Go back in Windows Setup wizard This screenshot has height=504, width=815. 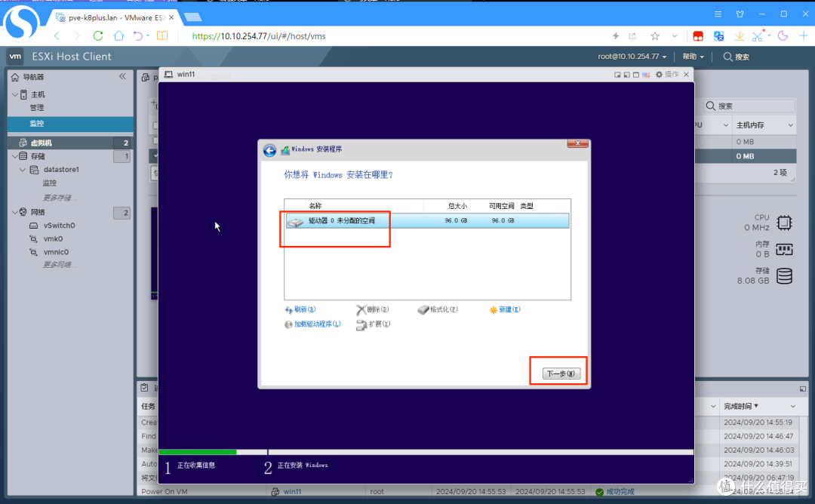point(269,151)
